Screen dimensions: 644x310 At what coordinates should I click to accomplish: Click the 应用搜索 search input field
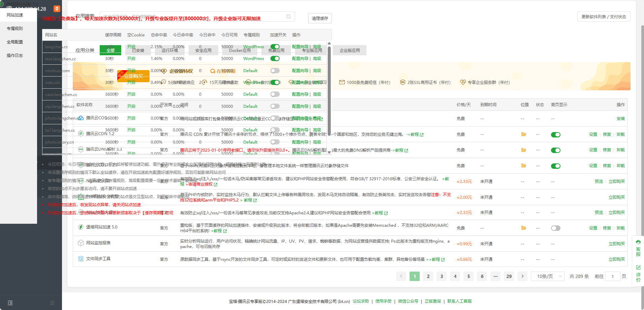click(x=197, y=17)
